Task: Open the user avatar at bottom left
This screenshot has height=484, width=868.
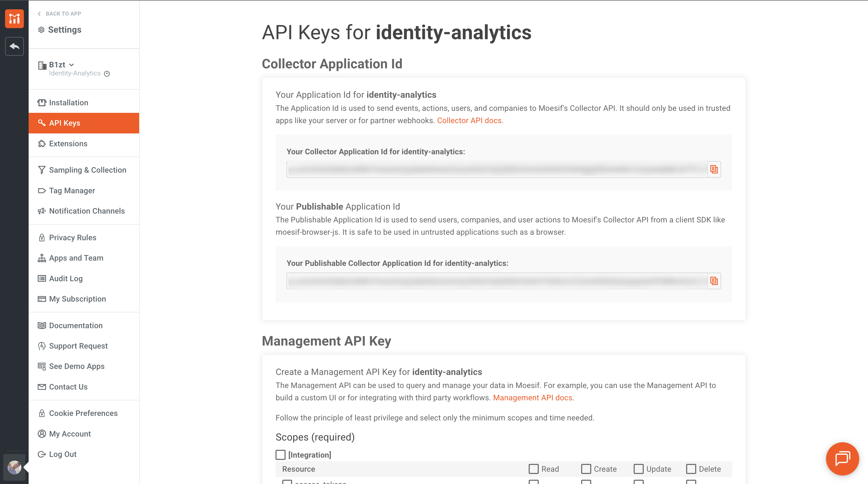Action: point(14,467)
